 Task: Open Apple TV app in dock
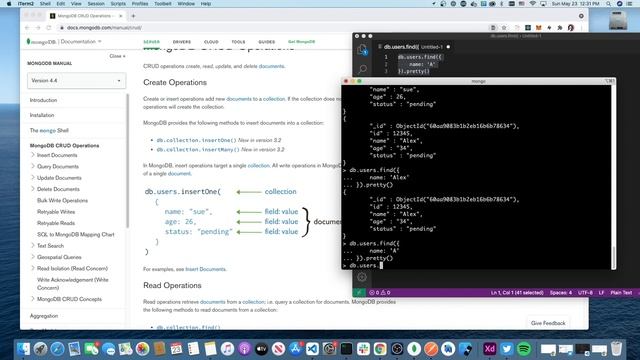click(261, 349)
